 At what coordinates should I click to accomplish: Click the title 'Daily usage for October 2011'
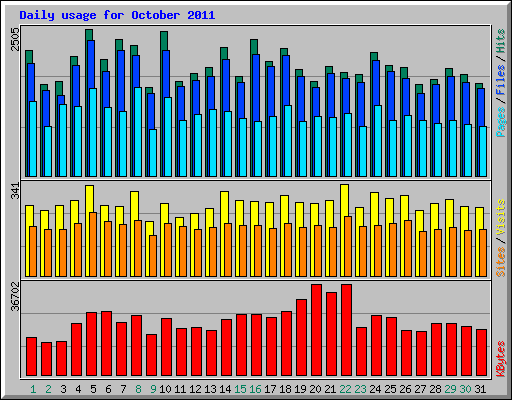[x=117, y=15]
